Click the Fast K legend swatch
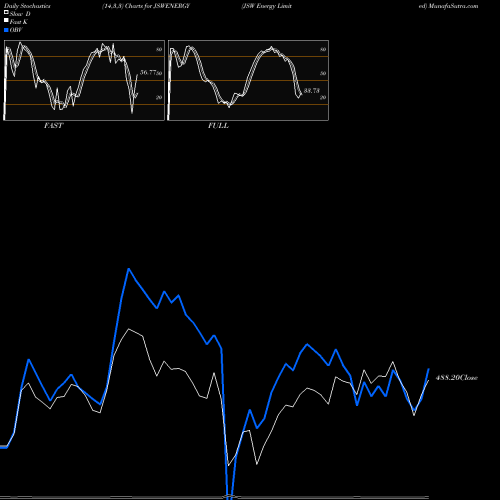 (6, 20)
